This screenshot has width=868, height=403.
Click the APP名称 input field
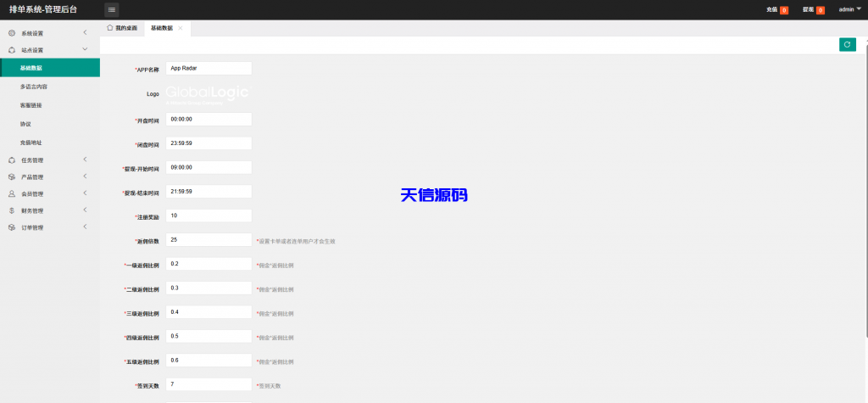point(209,69)
